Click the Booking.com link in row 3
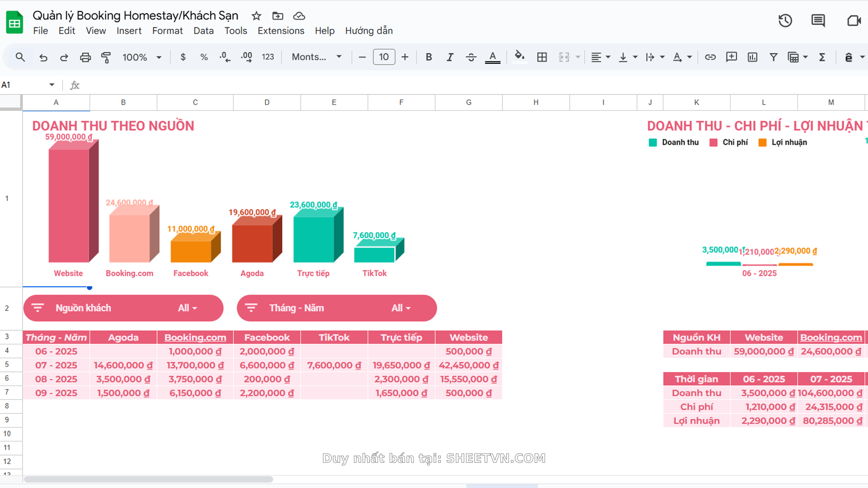868x488 pixels. point(195,338)
